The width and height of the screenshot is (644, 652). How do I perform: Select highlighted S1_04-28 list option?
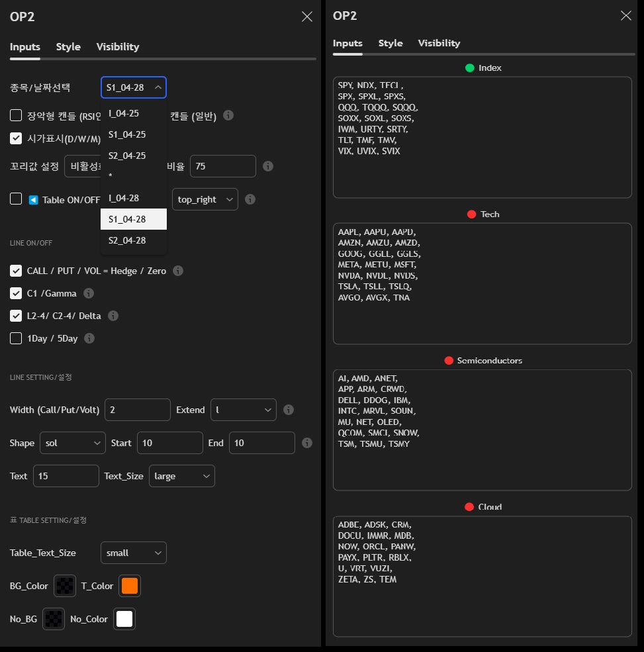point(134,219)
